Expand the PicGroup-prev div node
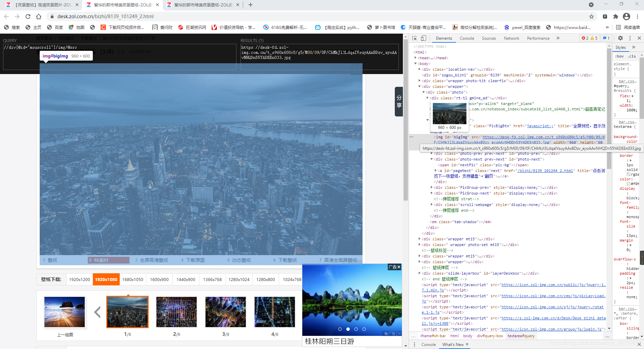The image size is (644, 349). (x=432, y=187)
